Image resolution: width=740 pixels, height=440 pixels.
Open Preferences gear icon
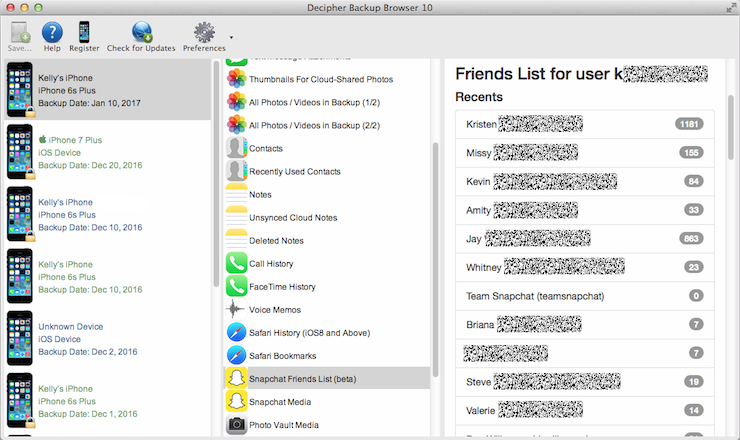[204, 32]
